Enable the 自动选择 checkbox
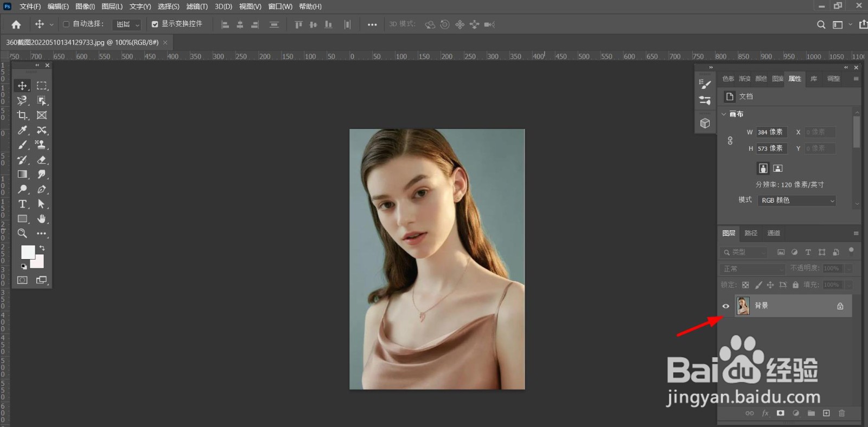Image resolution: width=868 pixels, height=427 pixels. click(x=66, y=24)
